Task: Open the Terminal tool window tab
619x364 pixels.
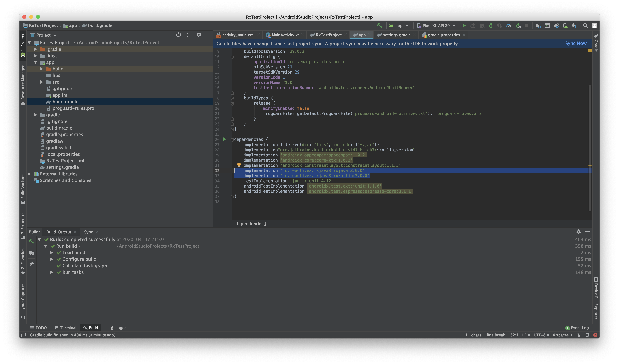Action: click(66, 328)
